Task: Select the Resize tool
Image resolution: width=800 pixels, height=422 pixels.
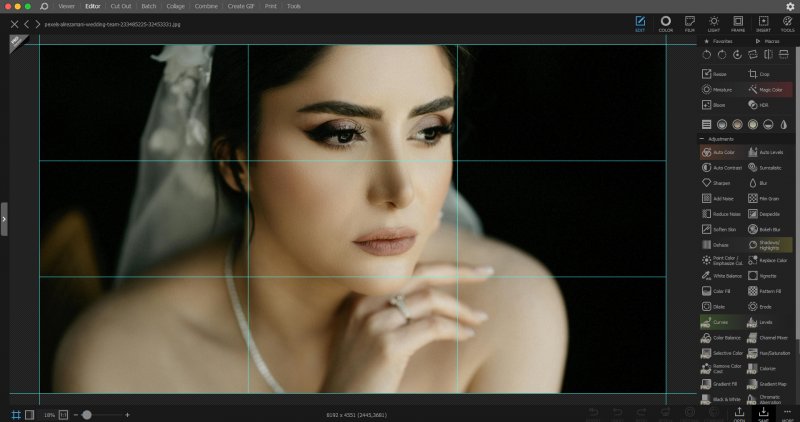Action: [714, 74]
